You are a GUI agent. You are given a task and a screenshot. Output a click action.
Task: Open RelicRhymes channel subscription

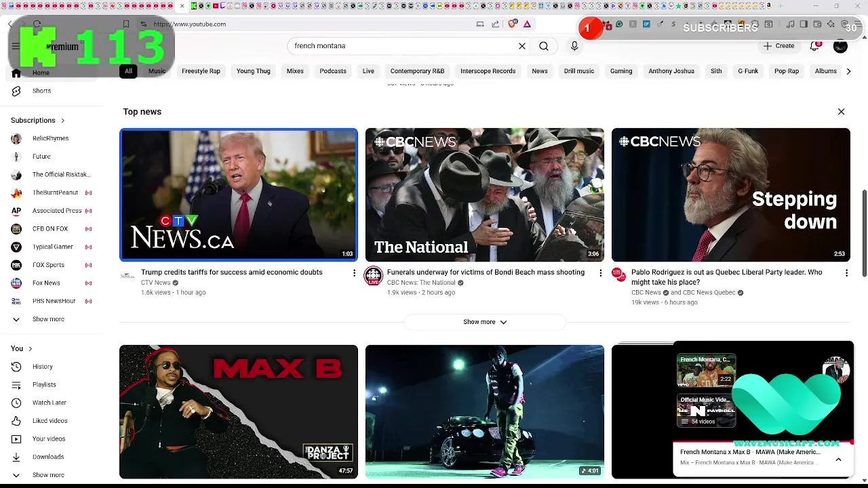tap(52, 138)
